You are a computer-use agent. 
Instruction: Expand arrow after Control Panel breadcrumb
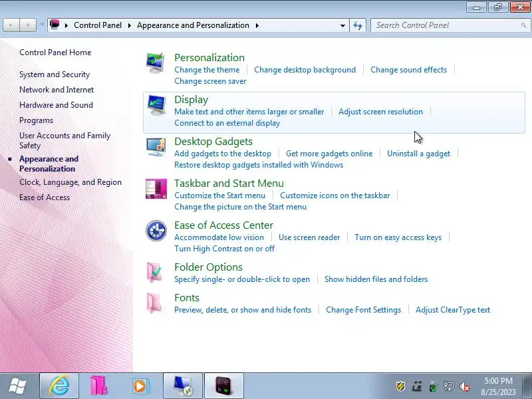[129, 25]
